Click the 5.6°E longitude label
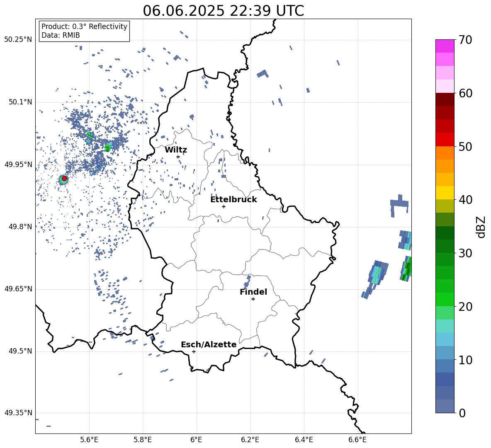Viewport: 491px width, 448px height. pos(89,440)
